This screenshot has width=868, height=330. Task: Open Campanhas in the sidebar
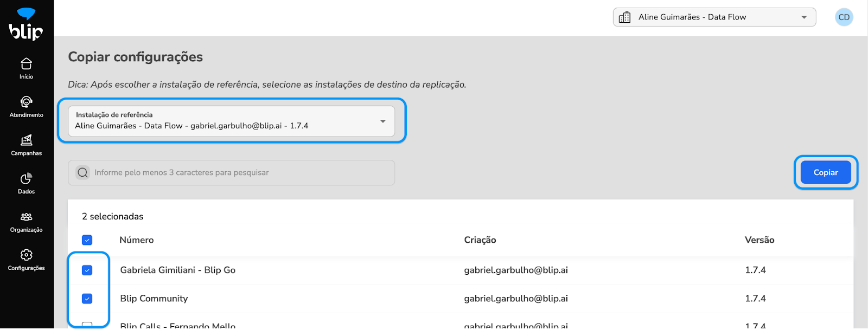pos(26,145)
